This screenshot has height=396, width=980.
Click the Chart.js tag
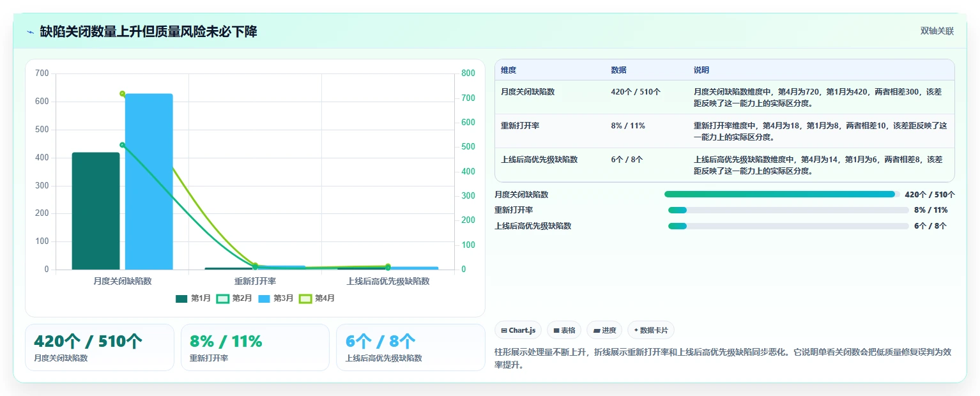point(518,330)
